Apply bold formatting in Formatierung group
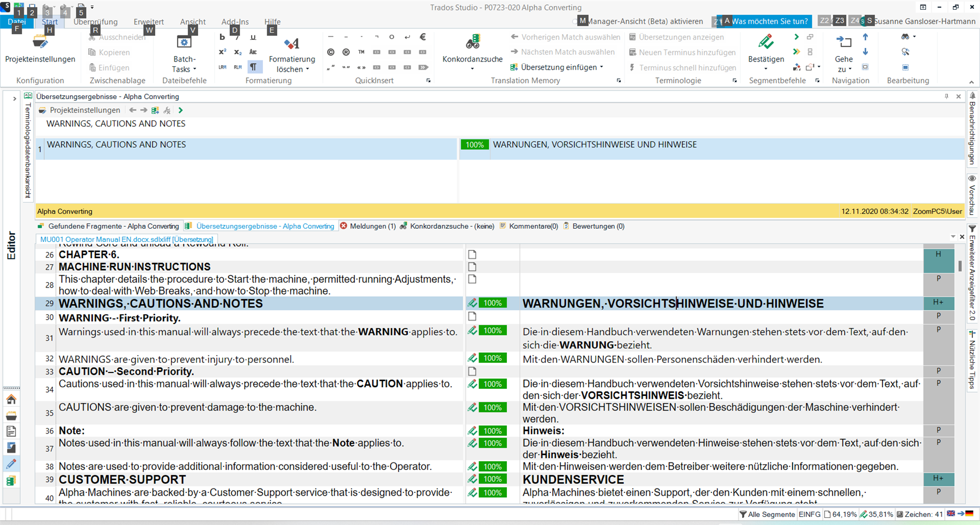 [222, 37]
